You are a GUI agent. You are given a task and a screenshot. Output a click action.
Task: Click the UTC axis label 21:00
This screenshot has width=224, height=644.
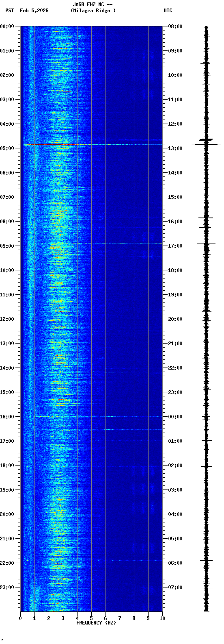tap(175, 344)
